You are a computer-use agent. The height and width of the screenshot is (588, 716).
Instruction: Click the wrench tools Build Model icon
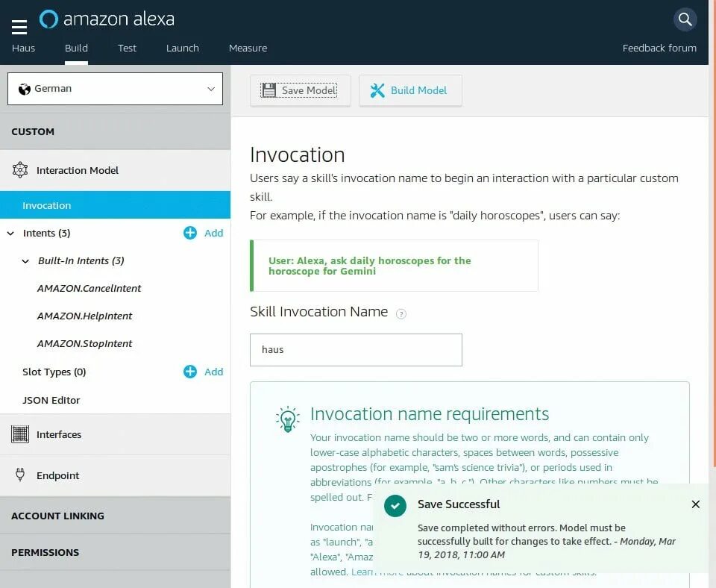[377, 90]
